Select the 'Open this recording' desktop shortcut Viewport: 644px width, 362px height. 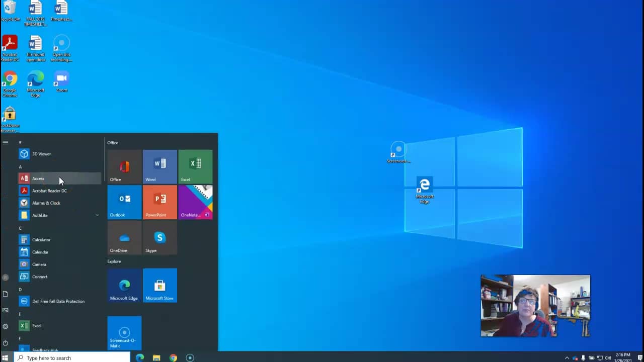(61, 48)
